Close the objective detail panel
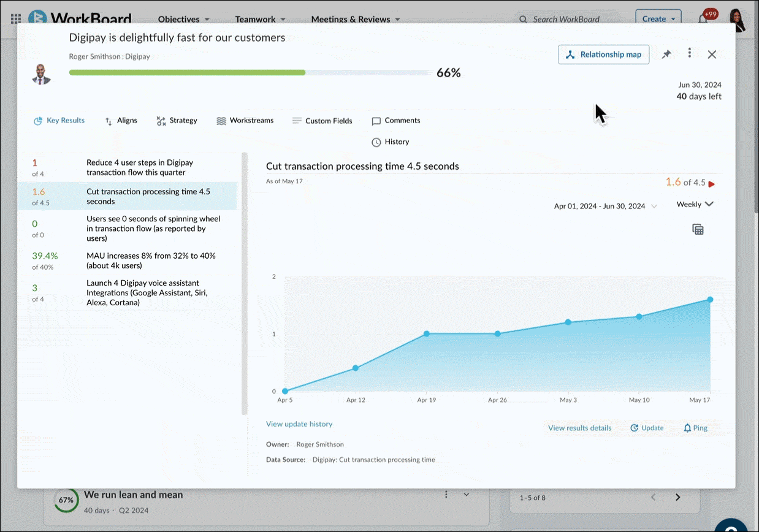 tap(712, 55)
